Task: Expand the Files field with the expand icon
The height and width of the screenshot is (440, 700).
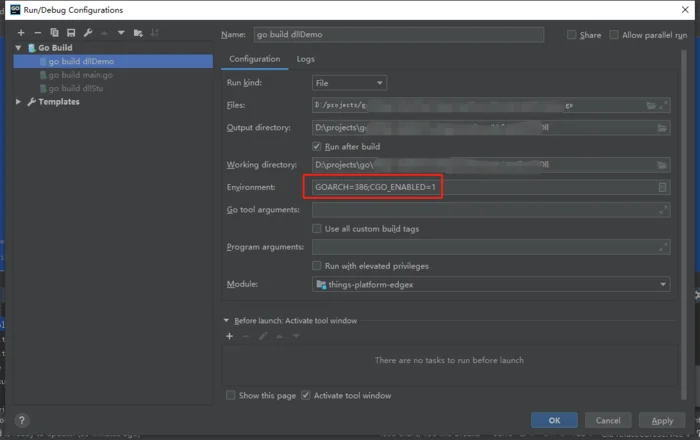Action: tap(663, 105)
